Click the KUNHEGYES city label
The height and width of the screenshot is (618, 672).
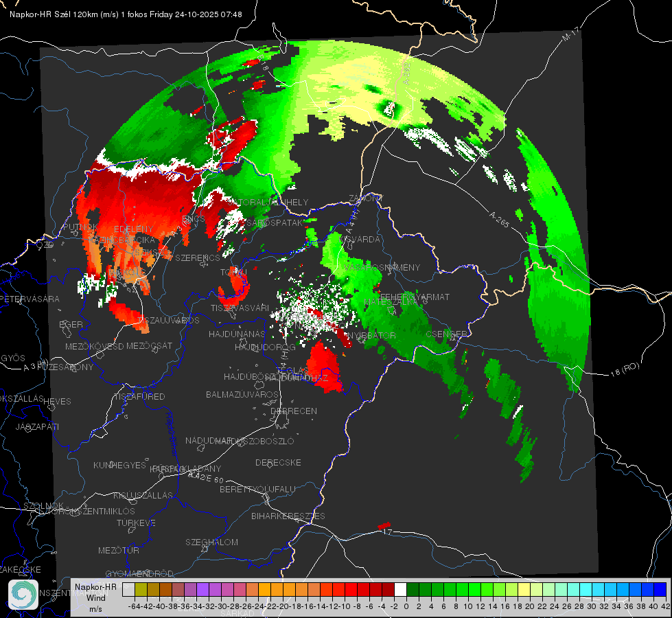coord(119,466)
